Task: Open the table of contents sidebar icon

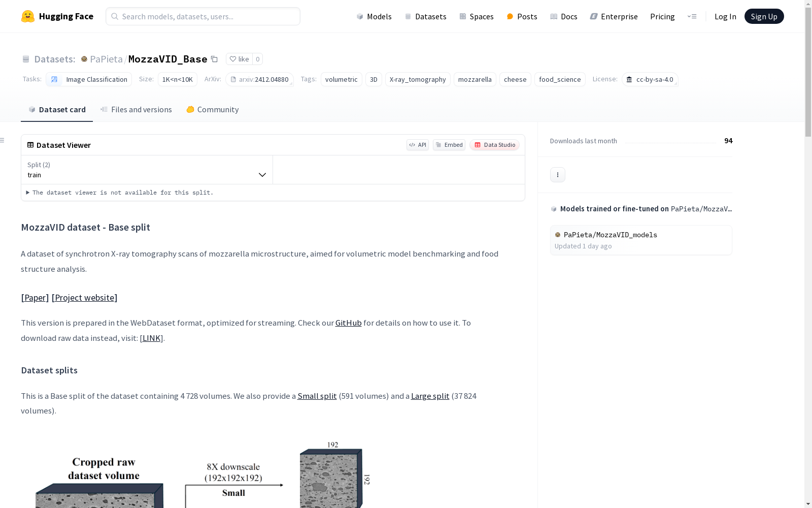Action: tap(3, 140)
